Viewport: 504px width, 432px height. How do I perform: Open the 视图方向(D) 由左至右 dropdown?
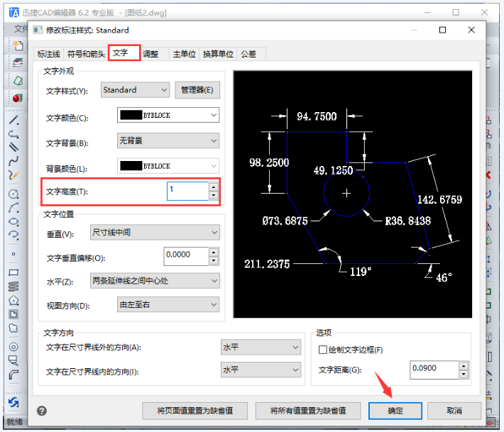pyautogui.click(x=168, y=304)
